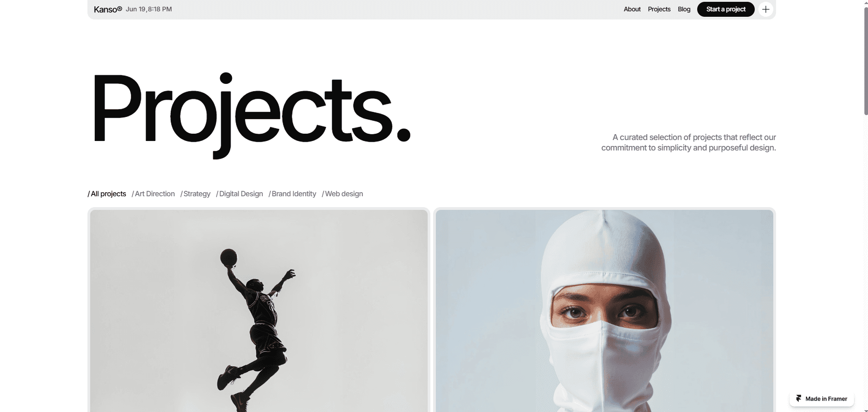Image resolution: width=868 pixels, height=412 pixels.
Task: Open the Kanso® logo home link
Action: click(108, 9)
